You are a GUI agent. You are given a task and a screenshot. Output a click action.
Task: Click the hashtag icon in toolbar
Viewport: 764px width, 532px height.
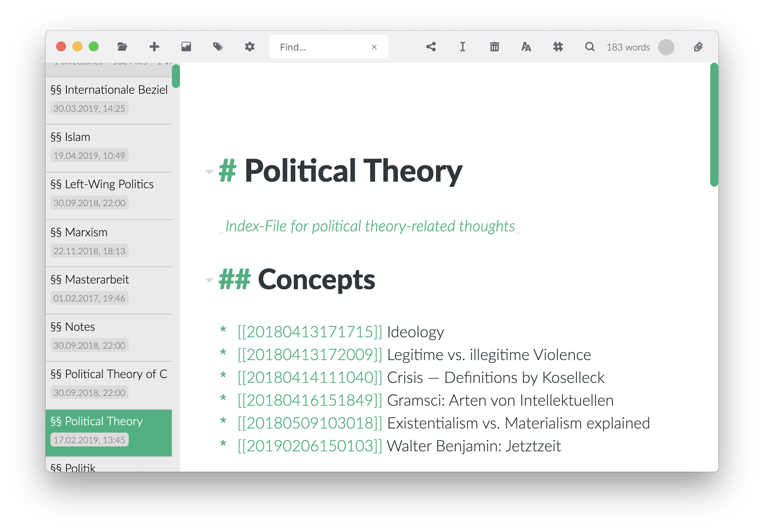click(558, 47)
